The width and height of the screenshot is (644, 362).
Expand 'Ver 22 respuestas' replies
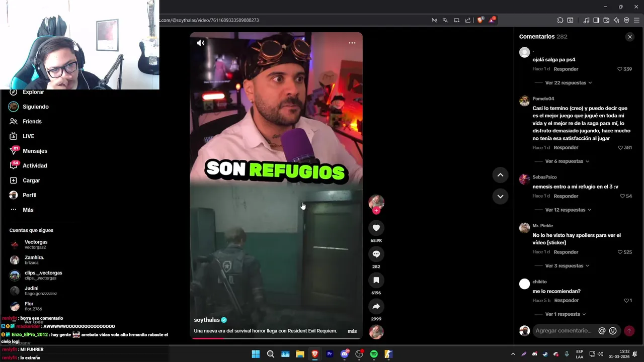click(x=569, y=82)
